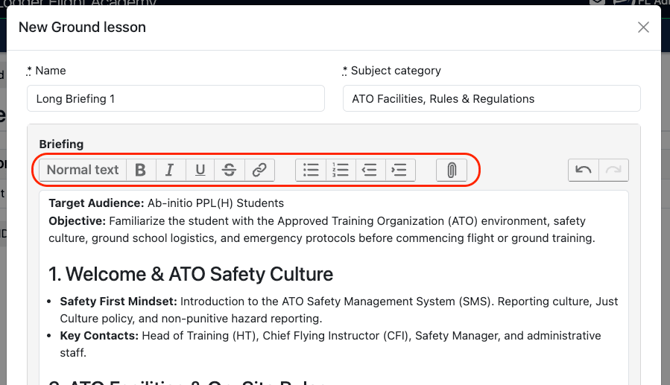Redo the last undone edit

pyautogui.click(x=614, y=170)
